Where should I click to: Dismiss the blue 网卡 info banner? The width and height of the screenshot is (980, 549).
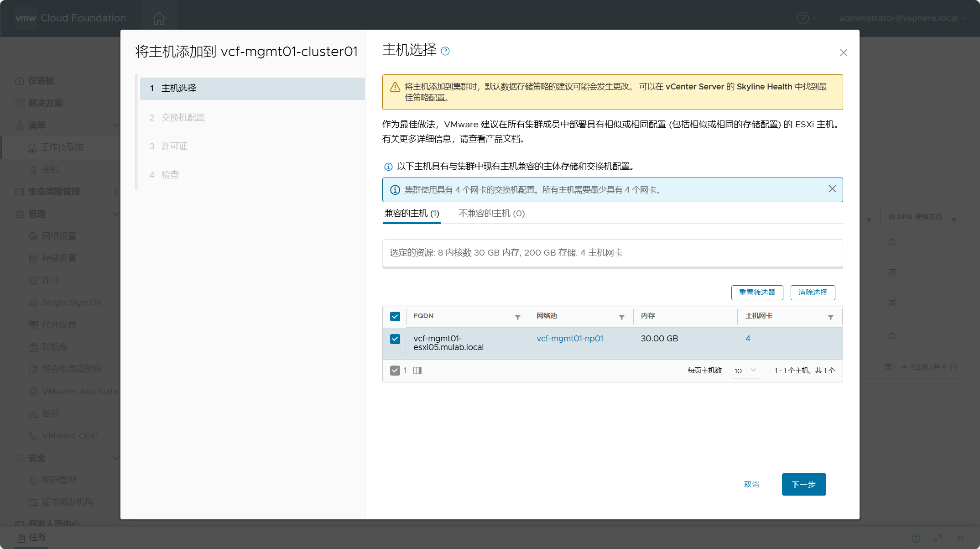[x=832, y=189]
